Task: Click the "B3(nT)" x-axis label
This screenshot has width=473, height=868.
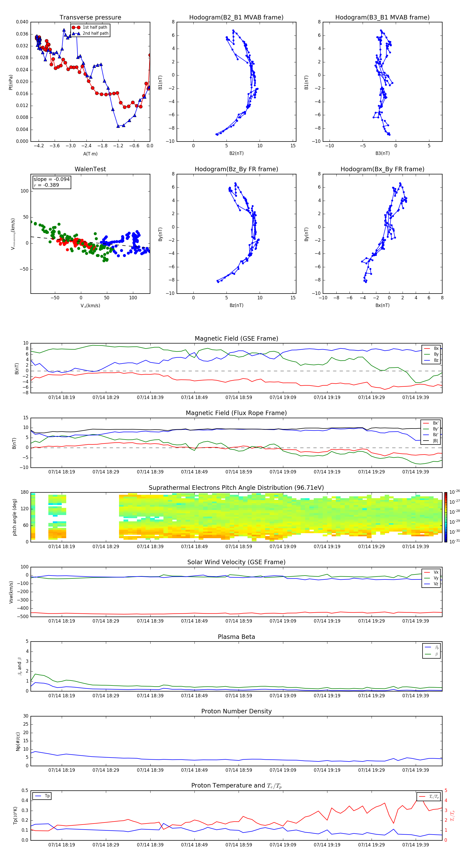Action: coord(382,153)
